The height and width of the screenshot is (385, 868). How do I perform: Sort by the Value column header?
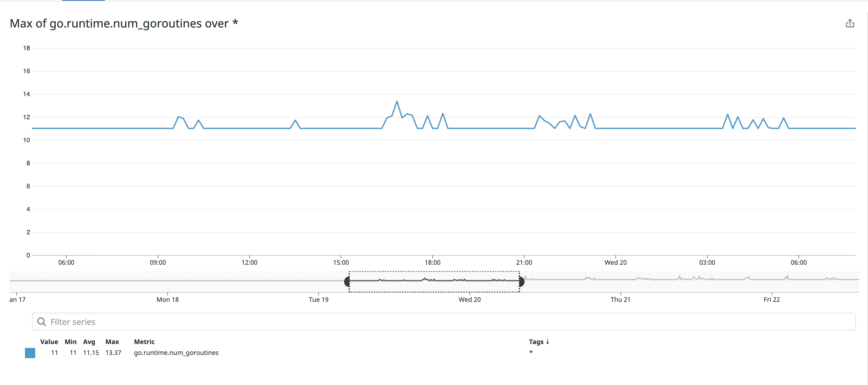[49, 342]
